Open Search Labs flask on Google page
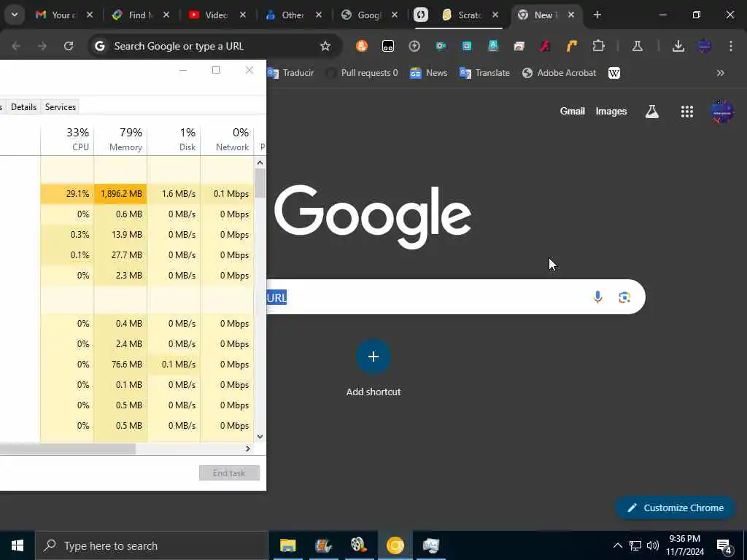Image resolution: width=747 pixels, height=560 pixels. 651,112
